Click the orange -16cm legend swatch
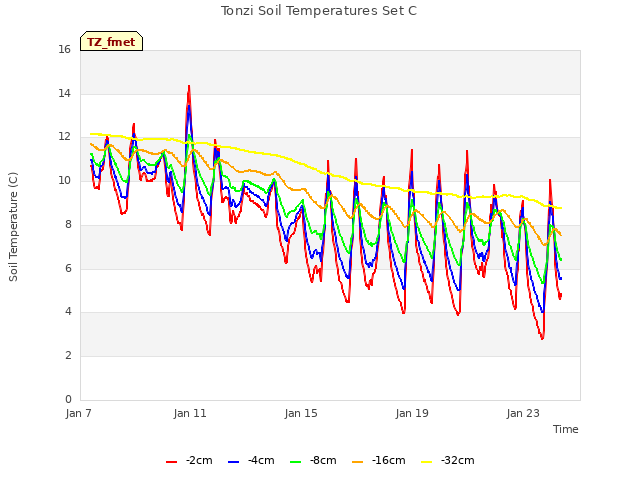640x480 pixels. click(358, 462)
